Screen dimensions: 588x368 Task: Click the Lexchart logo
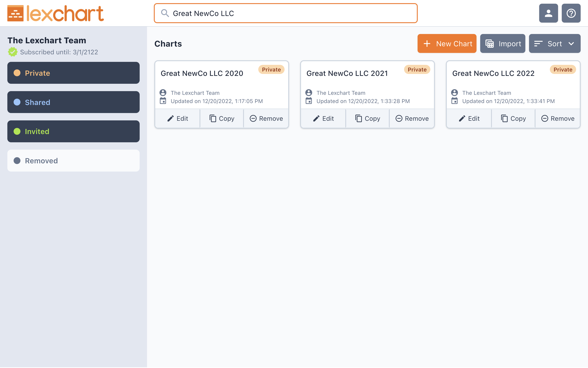click(x=55, y=13)
